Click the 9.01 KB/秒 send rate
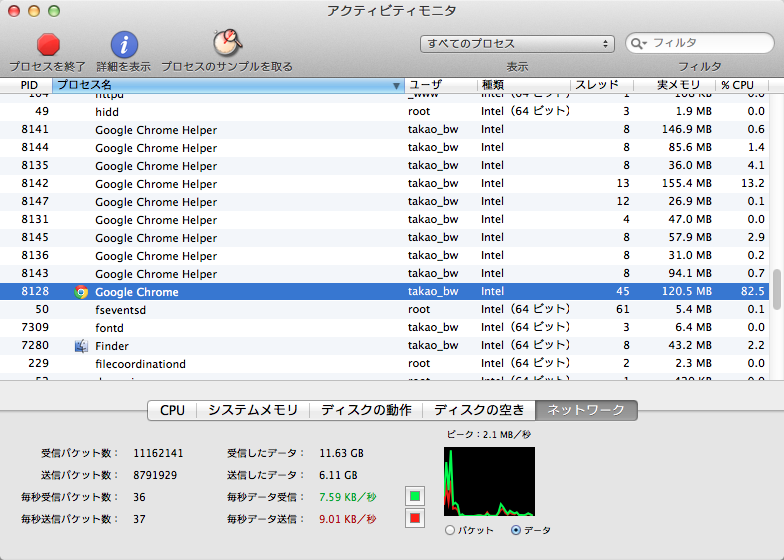Screen dimensions: 784x560 [x=348, y=519]
